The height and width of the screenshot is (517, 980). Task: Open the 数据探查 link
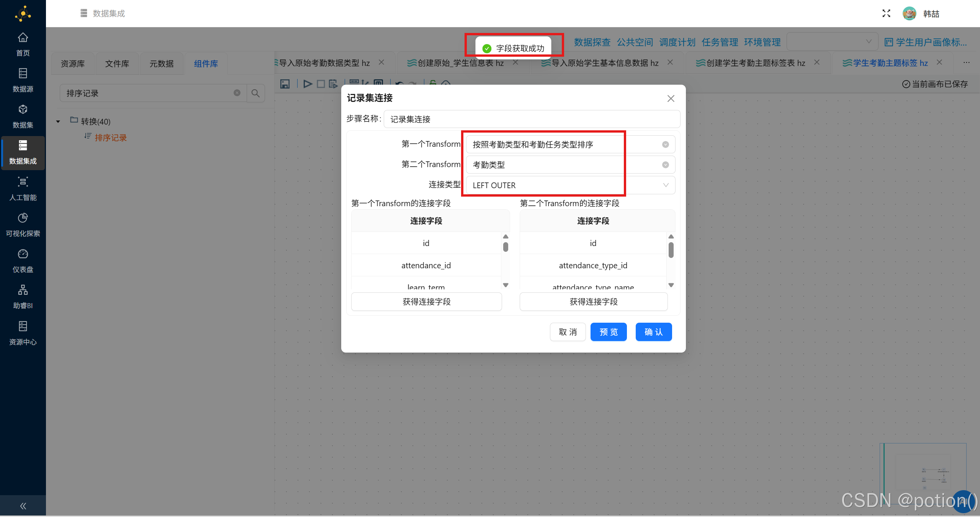point(592,42)
